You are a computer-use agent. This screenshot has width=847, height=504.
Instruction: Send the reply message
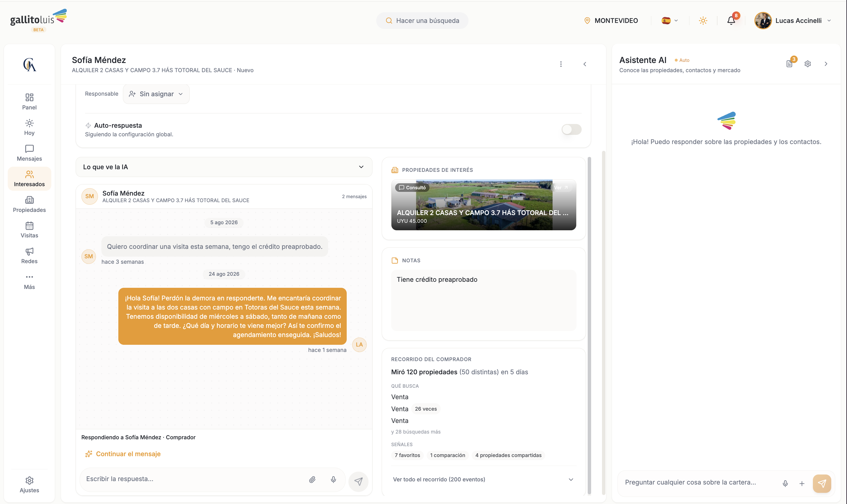click(x=358, y=481)
